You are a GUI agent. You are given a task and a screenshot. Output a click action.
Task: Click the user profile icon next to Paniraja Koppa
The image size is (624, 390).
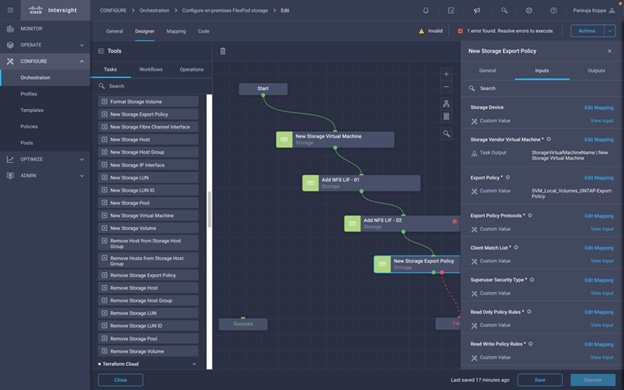tap(612, 10)
